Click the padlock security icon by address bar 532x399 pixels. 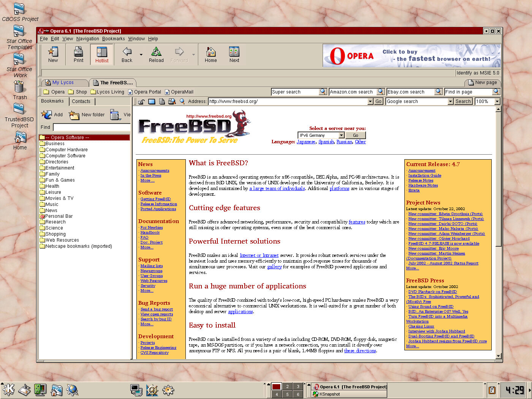pyautogui.click(x=141, y=101)
